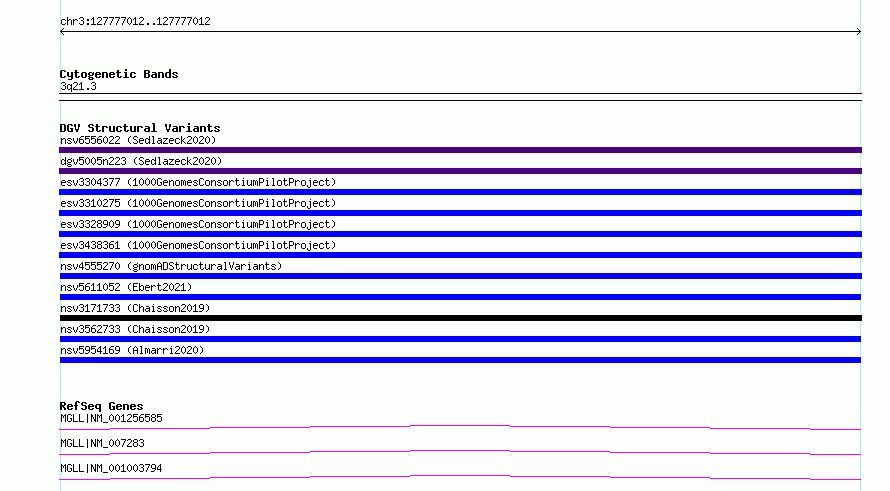Open nsv4555270 (gnomADStructuralVariants) label
This screenshot has width=890, height=491.
pyautogui.click(x=171, y=266)
